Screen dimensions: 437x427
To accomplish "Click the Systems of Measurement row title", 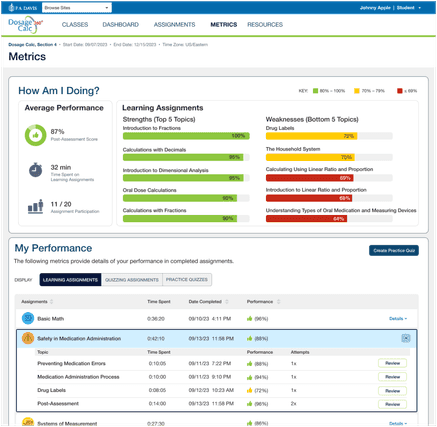I will pos(67,424).
